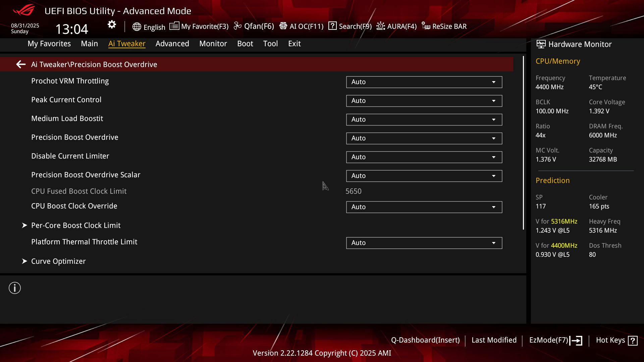Open AURA lighting icon
This screenshot has width=644, height=362.
[x=381, y=26]
